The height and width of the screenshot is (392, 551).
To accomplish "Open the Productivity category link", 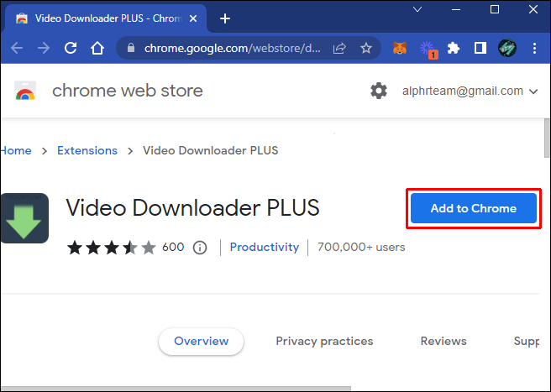I will 265,248.
